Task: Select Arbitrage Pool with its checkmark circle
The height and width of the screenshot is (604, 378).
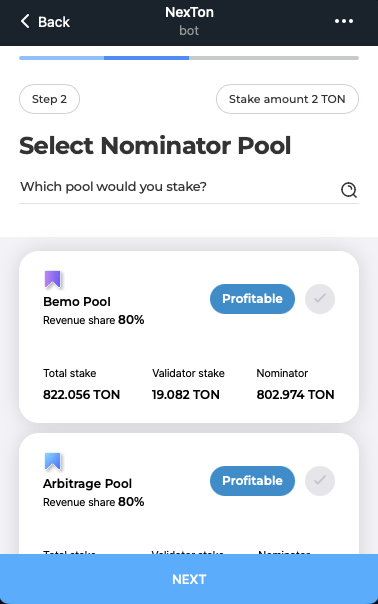Action: 320,481
